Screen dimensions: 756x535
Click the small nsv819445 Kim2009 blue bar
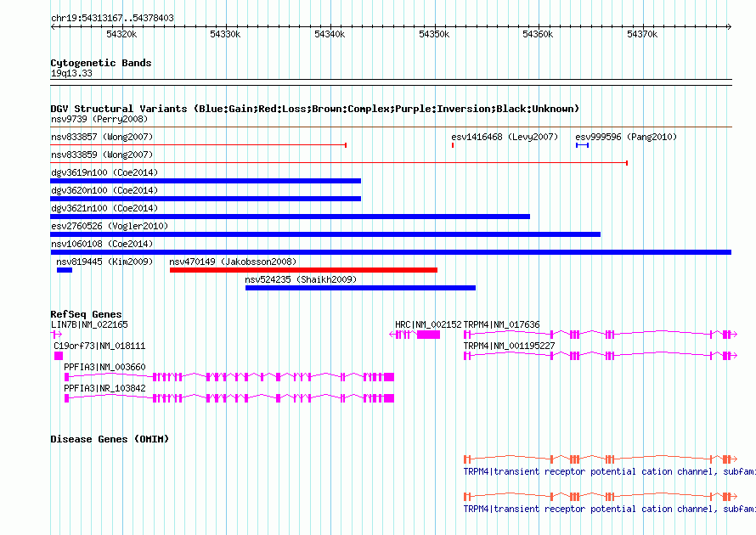pyautogui.click(x=65, y=270)
